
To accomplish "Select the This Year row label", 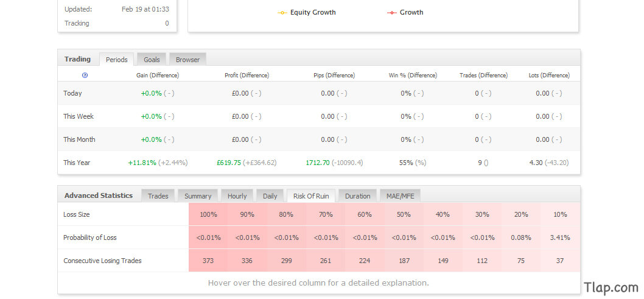I will coord(77,162).
